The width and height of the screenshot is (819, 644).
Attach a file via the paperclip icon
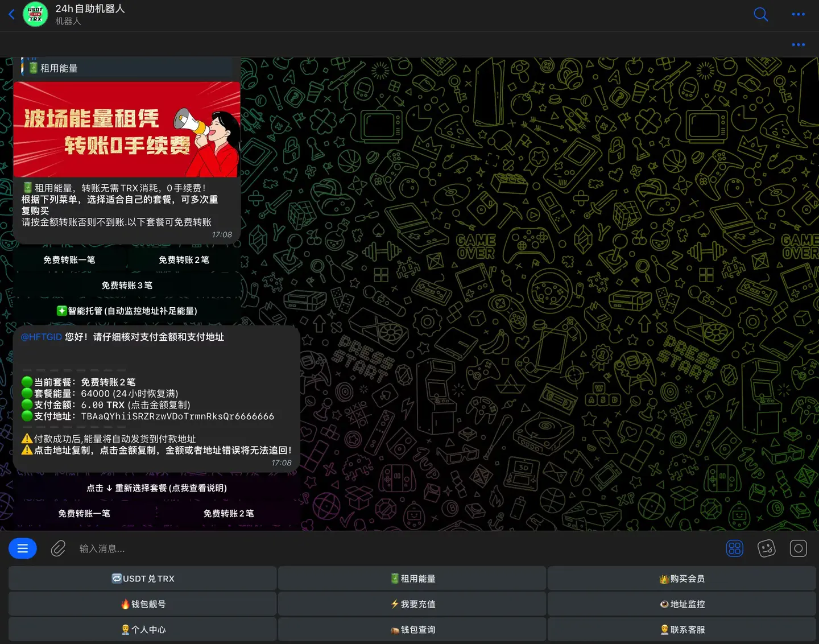(x=58, y=548)
